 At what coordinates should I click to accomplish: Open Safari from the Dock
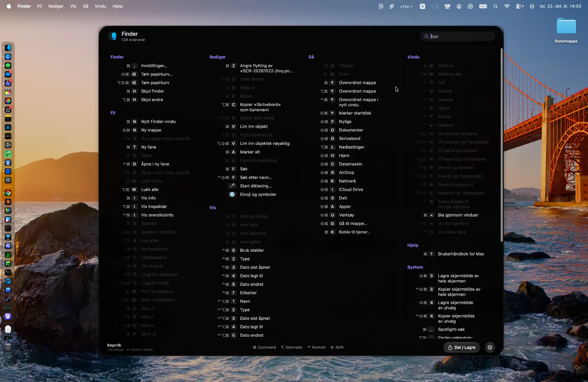click(x=8, y=57)
